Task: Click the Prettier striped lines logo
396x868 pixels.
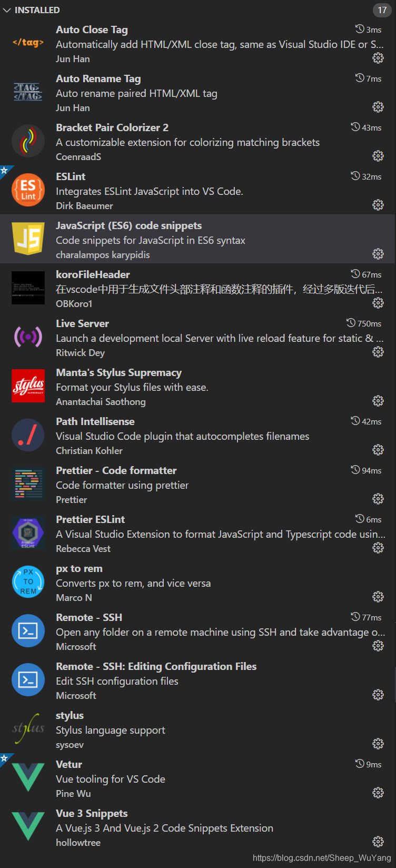Action: 28,484
